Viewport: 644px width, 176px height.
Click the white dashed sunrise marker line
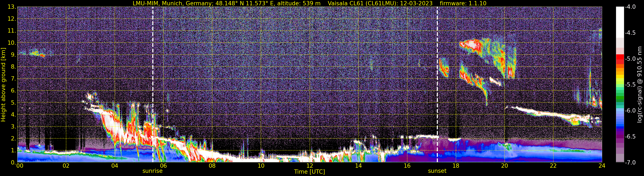click(153, 84)
